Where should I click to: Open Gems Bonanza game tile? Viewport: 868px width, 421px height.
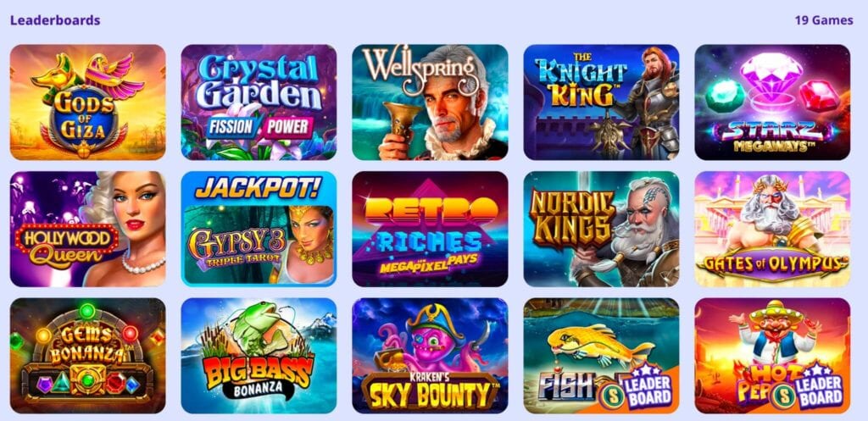(x=87, y=356)
